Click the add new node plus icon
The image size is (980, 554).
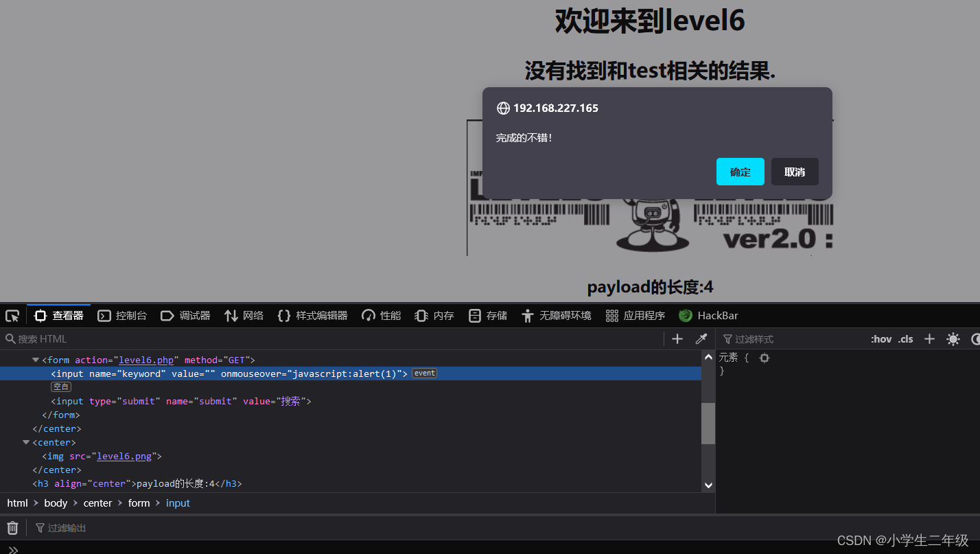677,339
